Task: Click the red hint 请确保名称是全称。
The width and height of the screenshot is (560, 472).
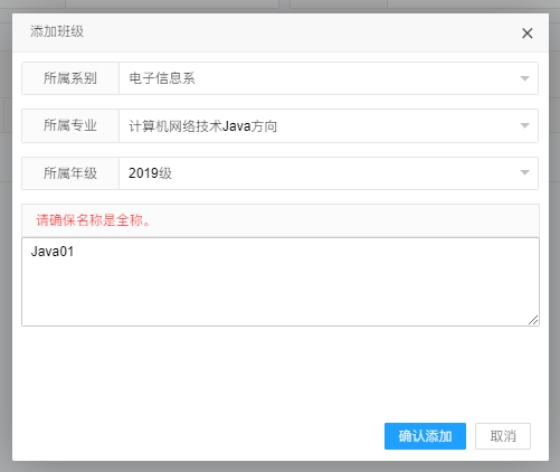Action: (x=93, y=220)
